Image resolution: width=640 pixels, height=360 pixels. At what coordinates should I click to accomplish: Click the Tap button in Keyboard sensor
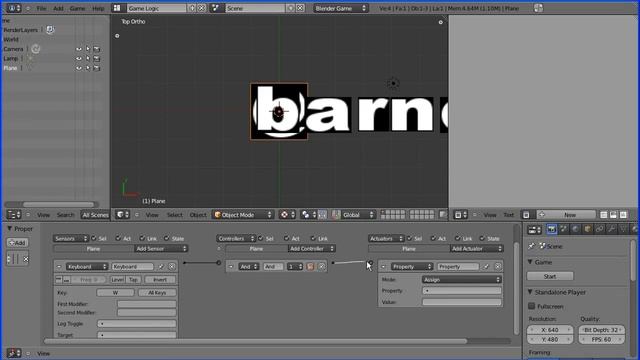133,280
